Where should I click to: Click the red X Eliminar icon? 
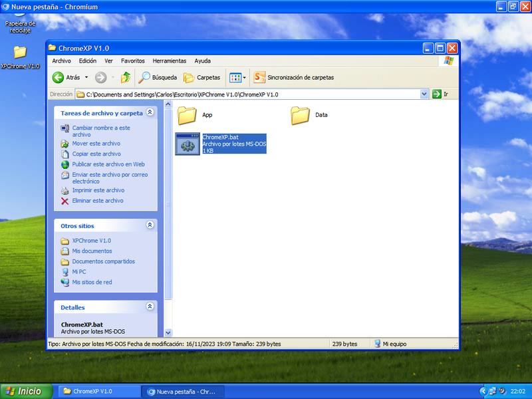point(65,201)
